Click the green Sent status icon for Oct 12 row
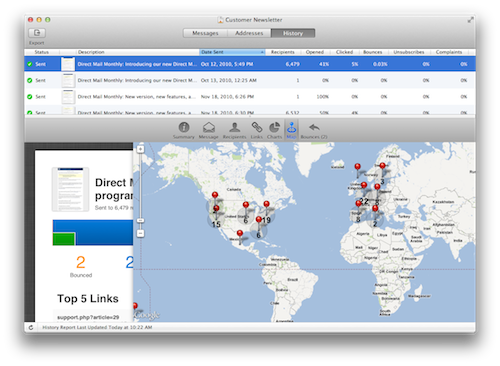 click(30, 64)
